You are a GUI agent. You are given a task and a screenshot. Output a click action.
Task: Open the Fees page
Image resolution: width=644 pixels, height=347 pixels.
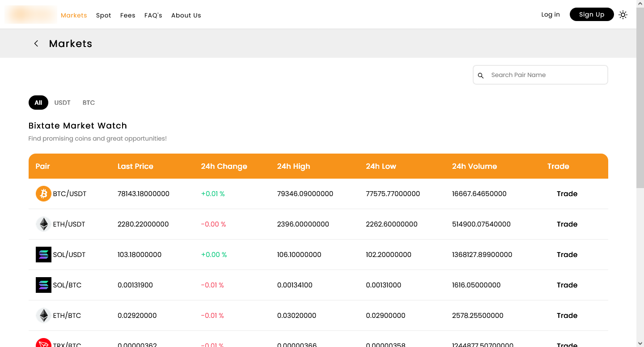(x=127, y=15)
